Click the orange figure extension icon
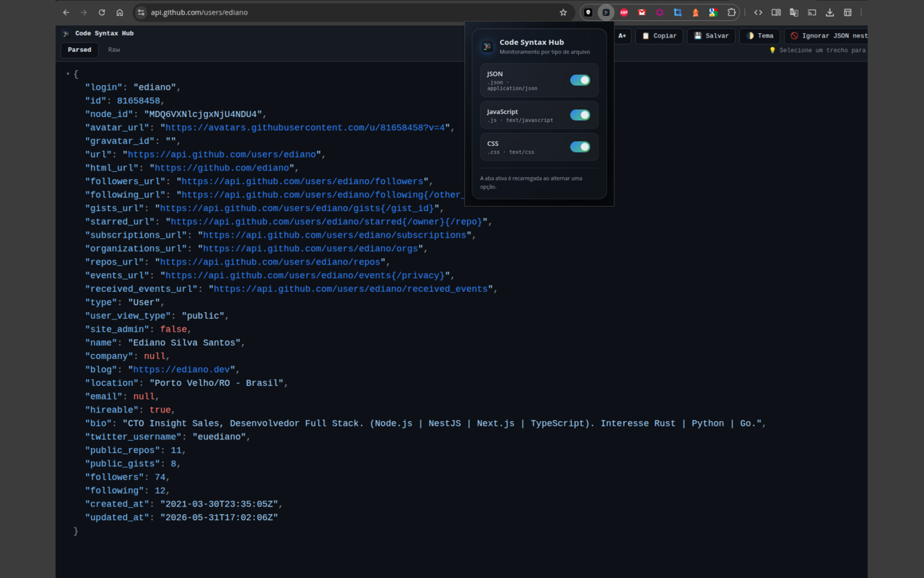Viewport: 924px width, 578px height. pyautogui.click(x=695, y=12)
